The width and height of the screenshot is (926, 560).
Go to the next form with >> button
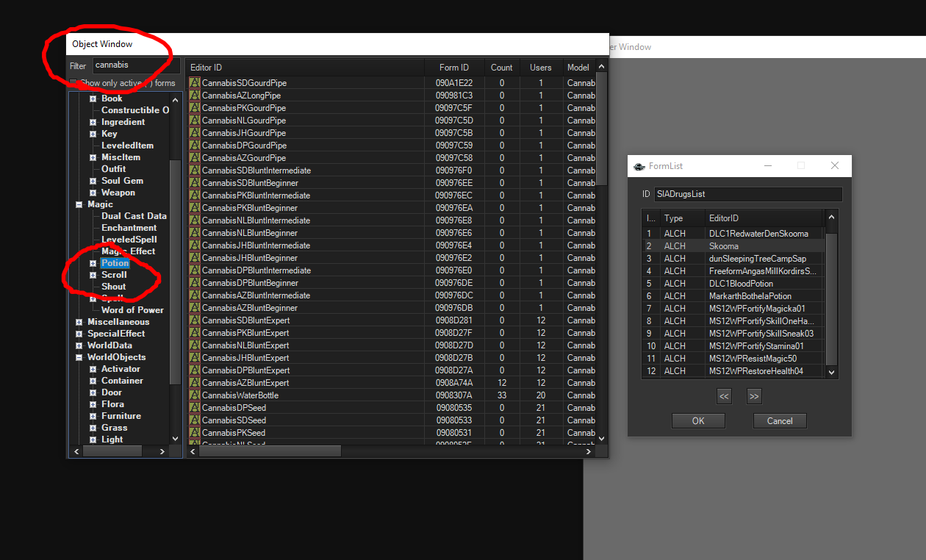[x=753, y=397]
